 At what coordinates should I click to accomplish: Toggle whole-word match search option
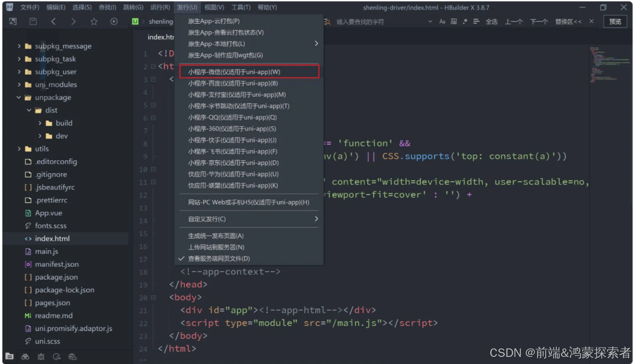(x=454, y=21)
